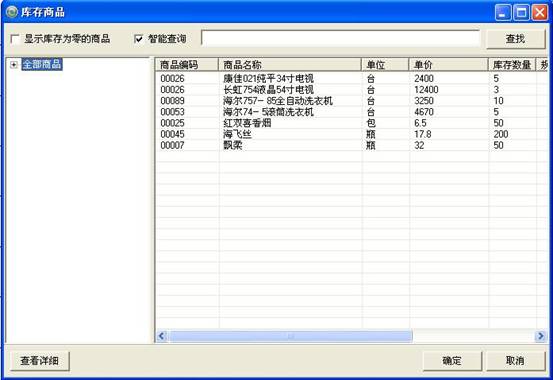This screenshot has height=380, width=553.
Task: Click the 库存数量 column header
Action: [x=512, y=65]
